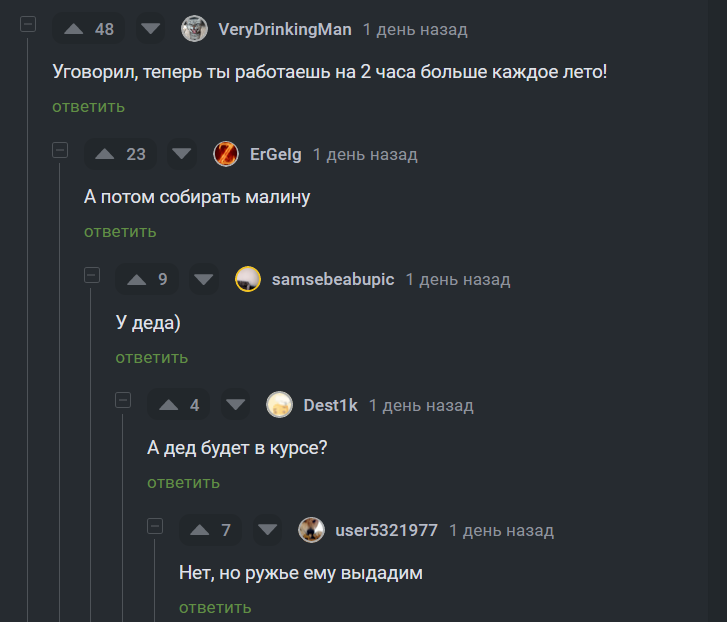
Task: Reply to Dest1k's comment via ответить
Action: pyautogui.click(x=184, y=482)
